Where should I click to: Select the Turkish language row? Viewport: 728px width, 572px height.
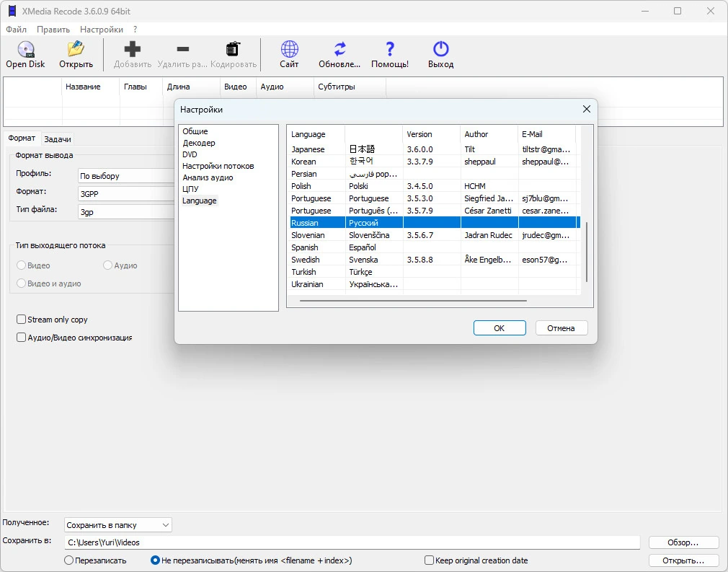point(435,272)
